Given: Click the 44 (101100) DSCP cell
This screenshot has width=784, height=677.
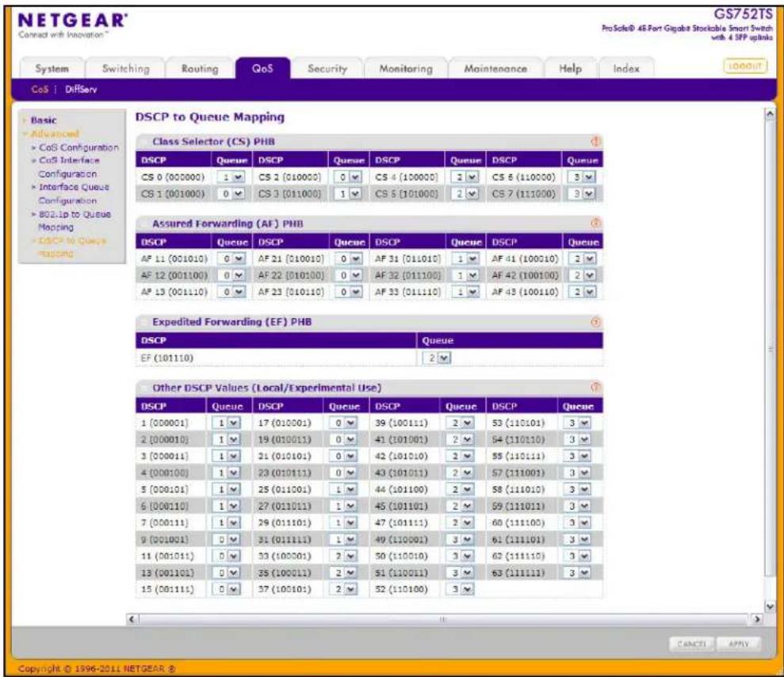Looking at the screenshot, I should coord(404,489).
